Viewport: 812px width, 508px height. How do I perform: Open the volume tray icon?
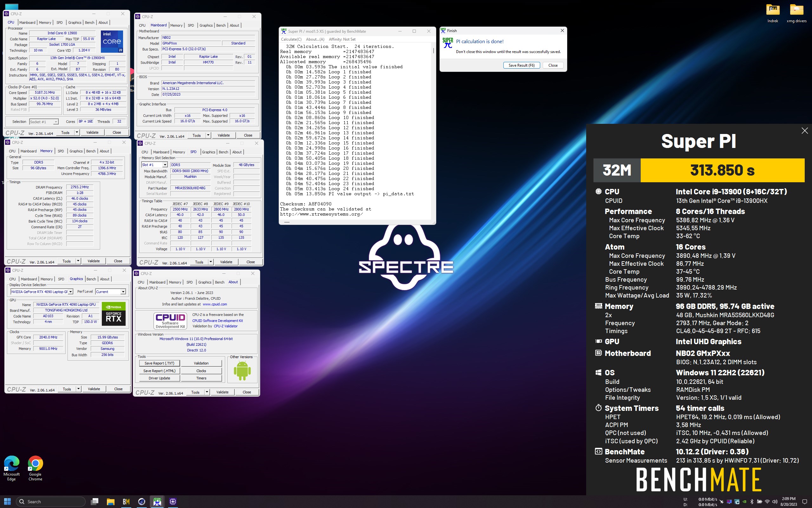tap(775, 502)
